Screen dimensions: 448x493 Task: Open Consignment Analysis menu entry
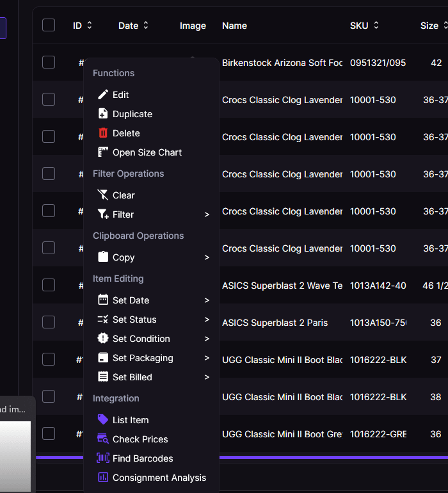[151, 477]
